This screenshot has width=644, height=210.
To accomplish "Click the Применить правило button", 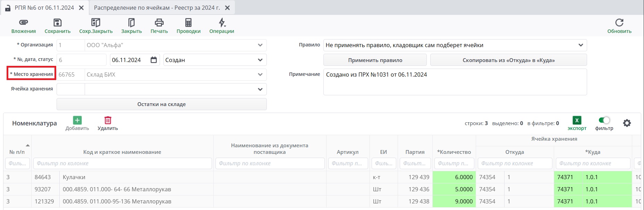I will coord(375,60).
